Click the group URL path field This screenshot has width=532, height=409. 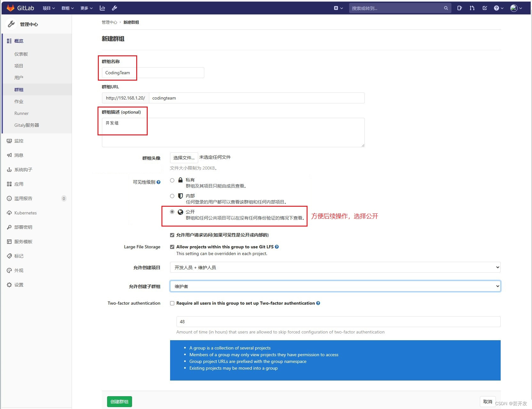coord(257,98)
